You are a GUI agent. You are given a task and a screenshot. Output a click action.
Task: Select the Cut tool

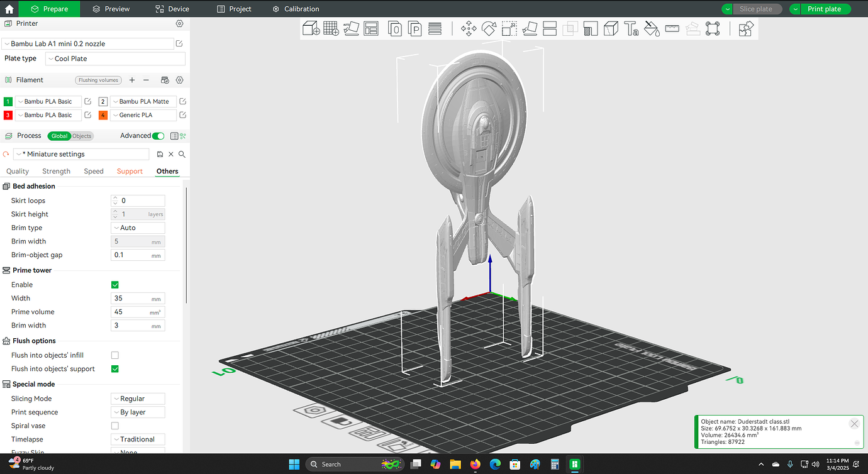tap(550, 28)
